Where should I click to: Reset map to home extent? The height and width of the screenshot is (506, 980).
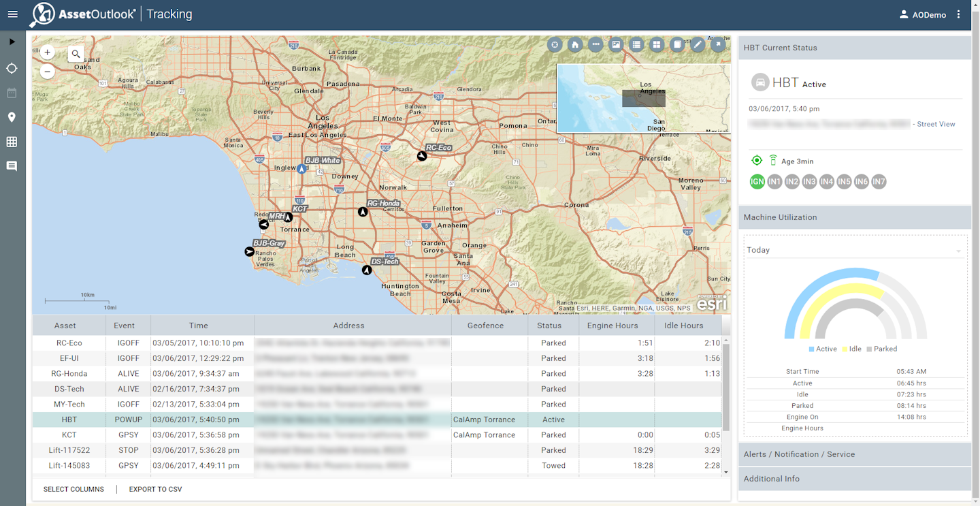click(x=575, y=45)
